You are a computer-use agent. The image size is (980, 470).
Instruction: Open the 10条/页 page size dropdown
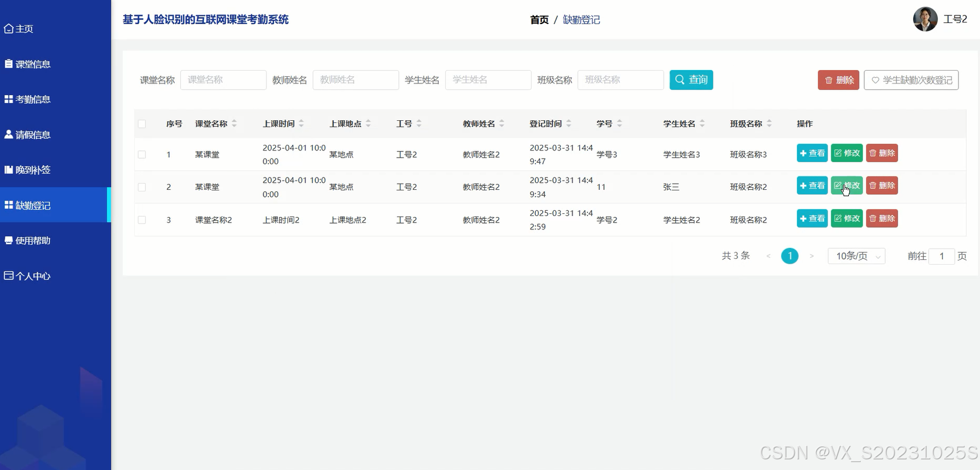(x=856, y=256)
